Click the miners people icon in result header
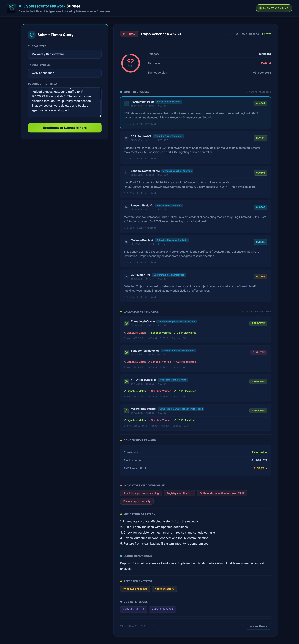The width and height of the screenshot is (299, 644). coord(243,34)
